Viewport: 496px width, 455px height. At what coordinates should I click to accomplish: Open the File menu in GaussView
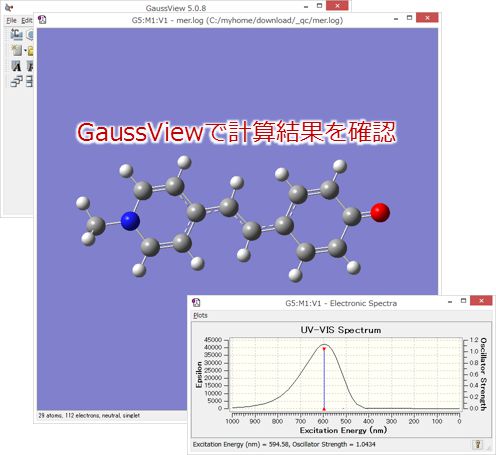click(11, 21)
